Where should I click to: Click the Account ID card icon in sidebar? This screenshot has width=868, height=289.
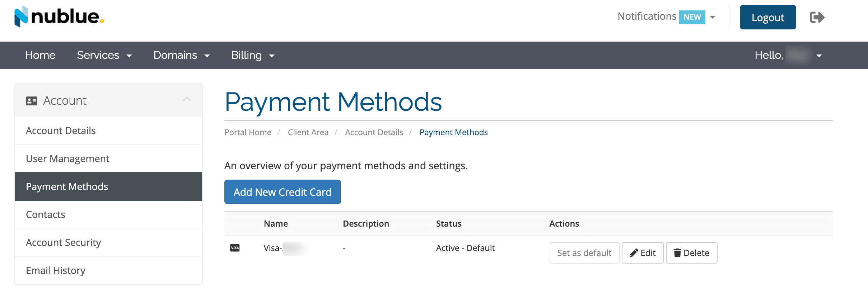click(x=32, y=101)
